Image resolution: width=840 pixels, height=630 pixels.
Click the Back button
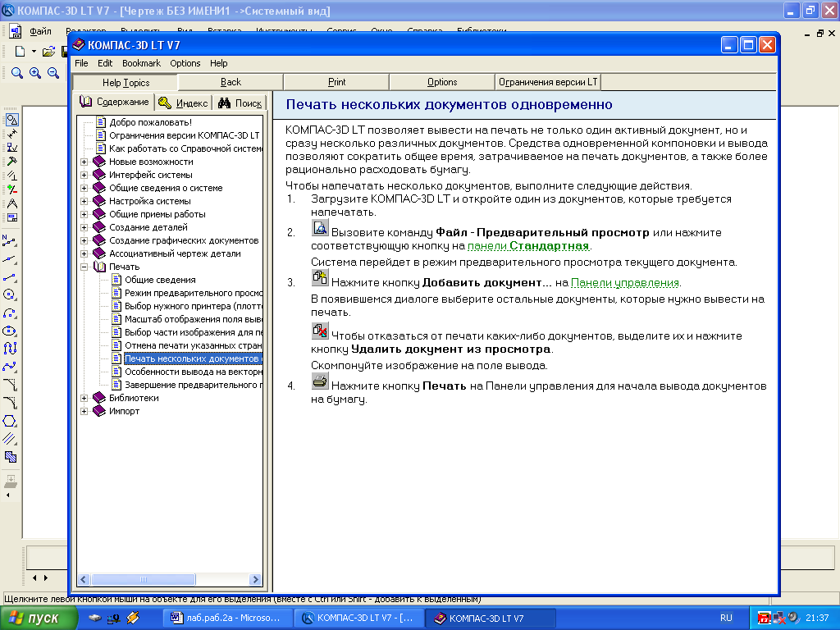(x=231, y=82)
